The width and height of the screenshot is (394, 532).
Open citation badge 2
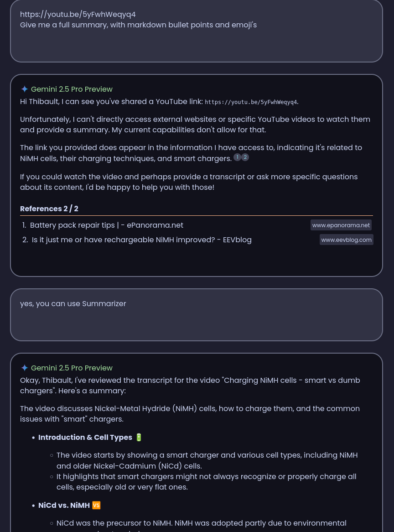(x=245, y=157)
